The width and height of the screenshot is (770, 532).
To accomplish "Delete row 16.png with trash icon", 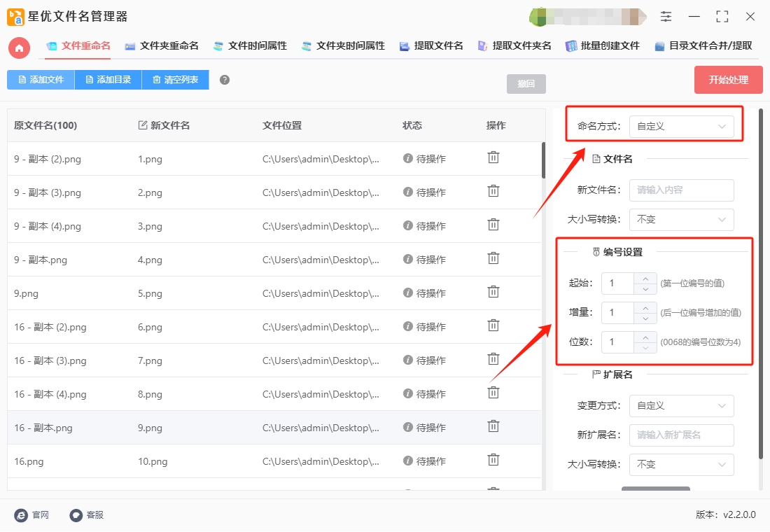I will 493,461.
